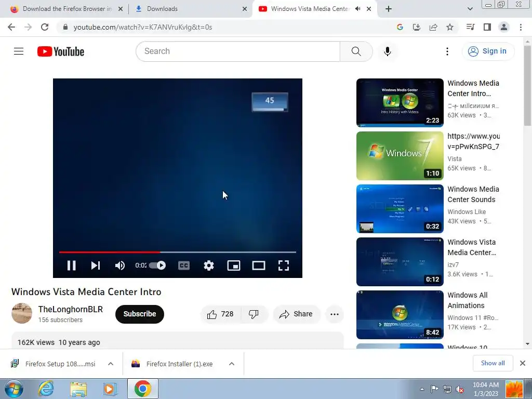
Task: Toggle Chrome side panel
Action: coord(487,27)
